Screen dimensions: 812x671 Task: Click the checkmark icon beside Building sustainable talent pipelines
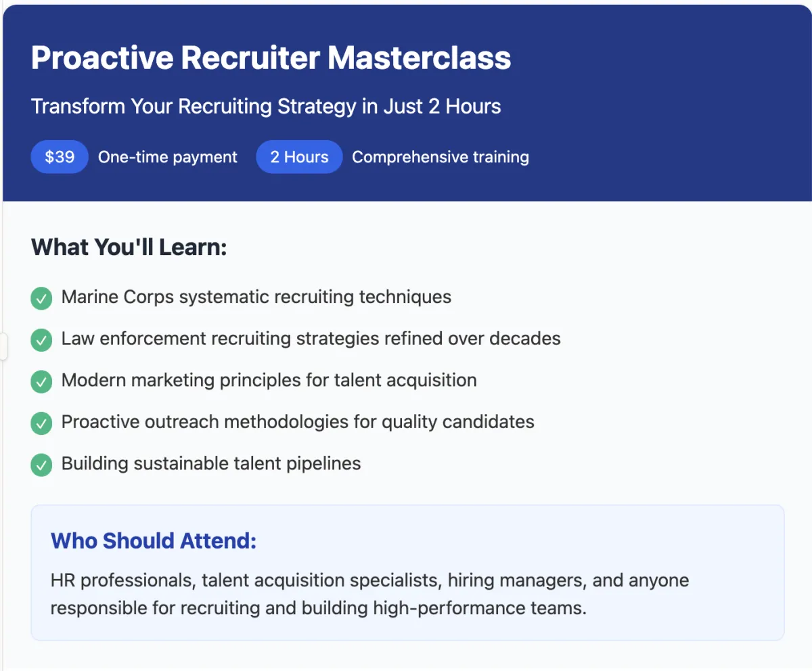[41, 465]
